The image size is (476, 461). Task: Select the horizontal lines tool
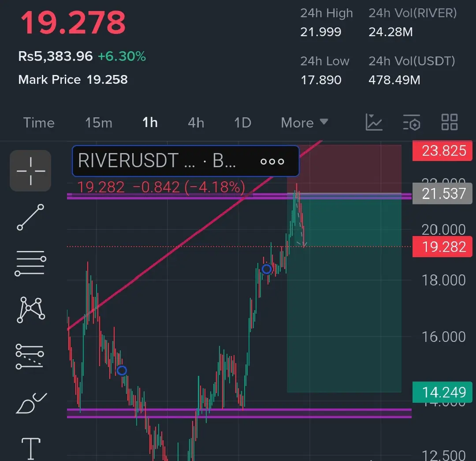click(x=30, y=263)
